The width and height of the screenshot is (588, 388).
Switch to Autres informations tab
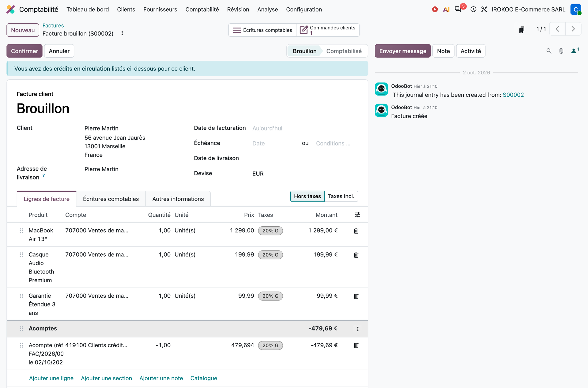coord(178,199)
